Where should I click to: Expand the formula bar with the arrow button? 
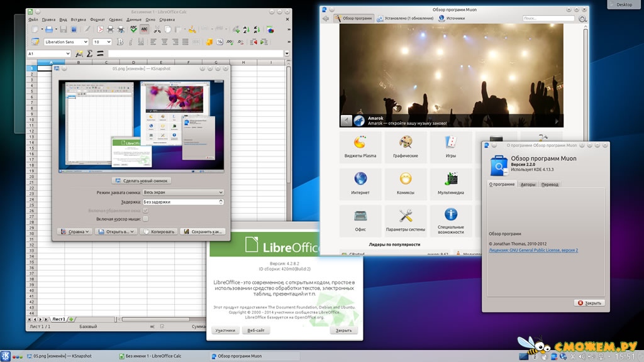(x=287, y=53)
